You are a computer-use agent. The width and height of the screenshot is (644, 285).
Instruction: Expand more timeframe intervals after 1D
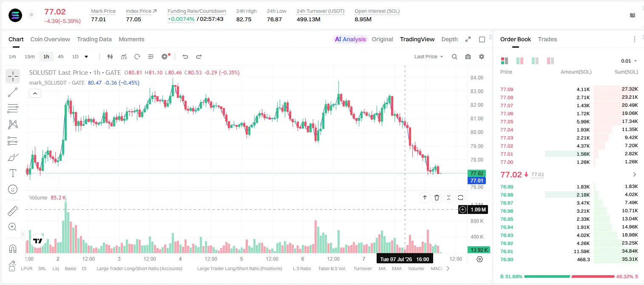[x=86, y=57]
